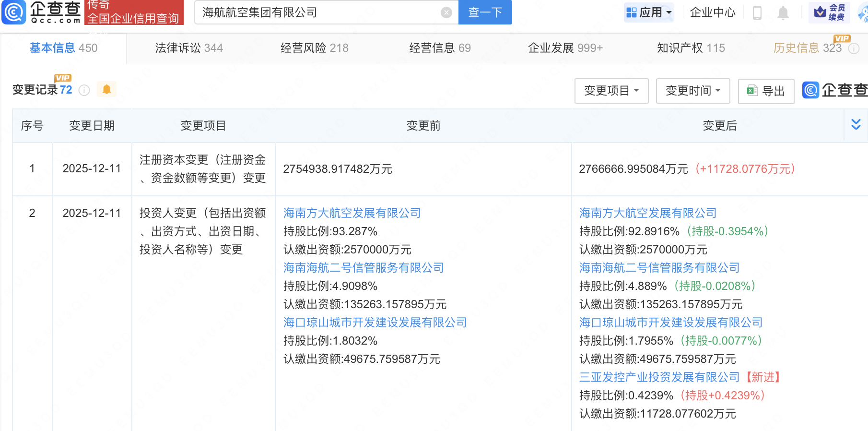Open 三亚发控产业投资发展有限公司 link
Screen dimensions: 868x431
pos(659,377)
